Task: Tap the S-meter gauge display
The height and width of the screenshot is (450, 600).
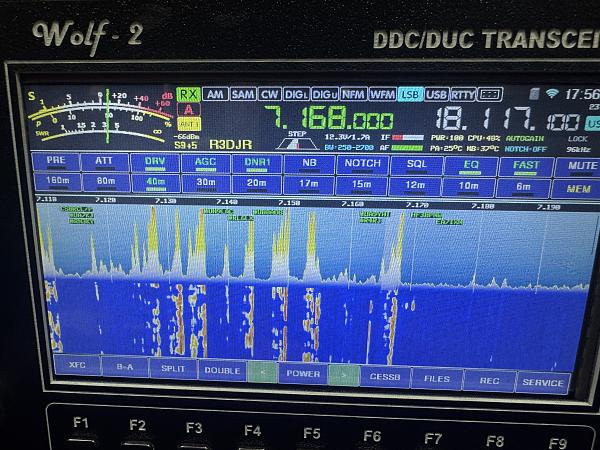Action: click(98, 115)
